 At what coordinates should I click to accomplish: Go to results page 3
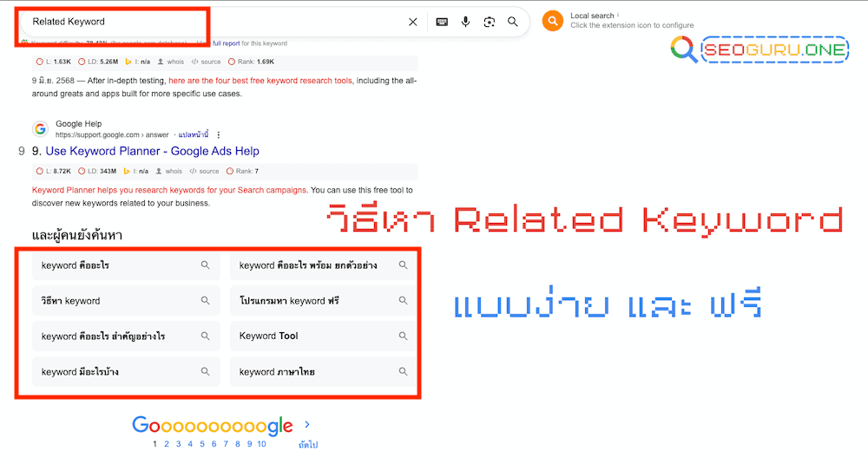tap(178, 444)
